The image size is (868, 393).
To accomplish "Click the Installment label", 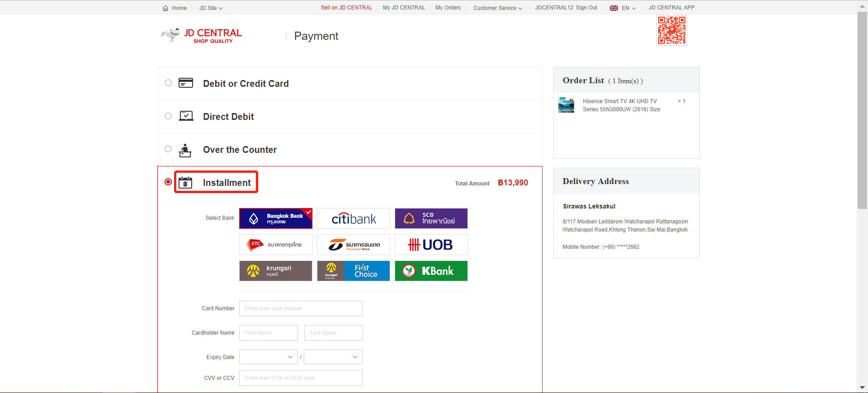I will pyautogui.click(x=226, y=183).
